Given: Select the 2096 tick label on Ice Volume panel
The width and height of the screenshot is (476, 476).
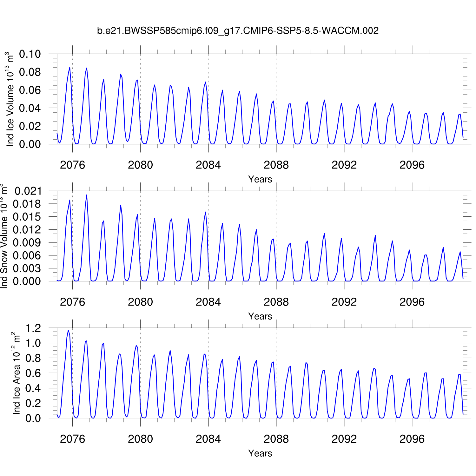Looking at the screenshot, I should pos(412,165).
